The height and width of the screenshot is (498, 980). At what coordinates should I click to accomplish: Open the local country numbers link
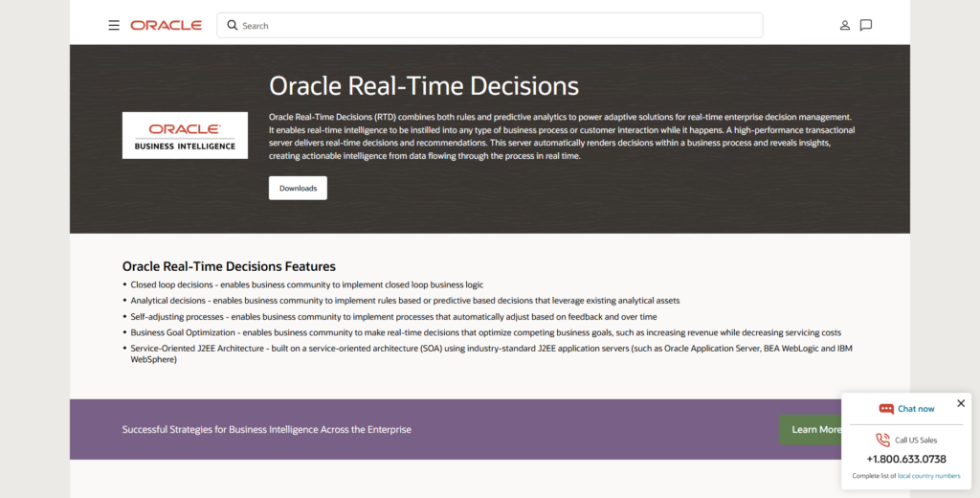tap(928, 476)
